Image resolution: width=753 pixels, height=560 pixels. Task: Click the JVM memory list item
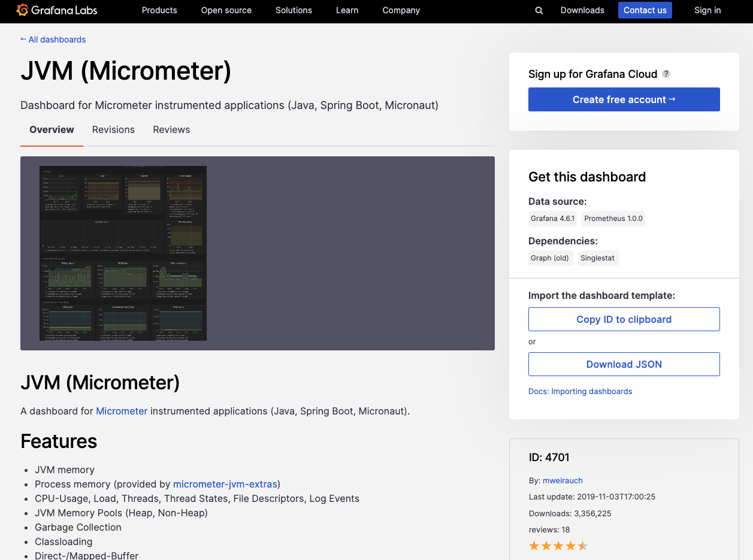(65, 470)
